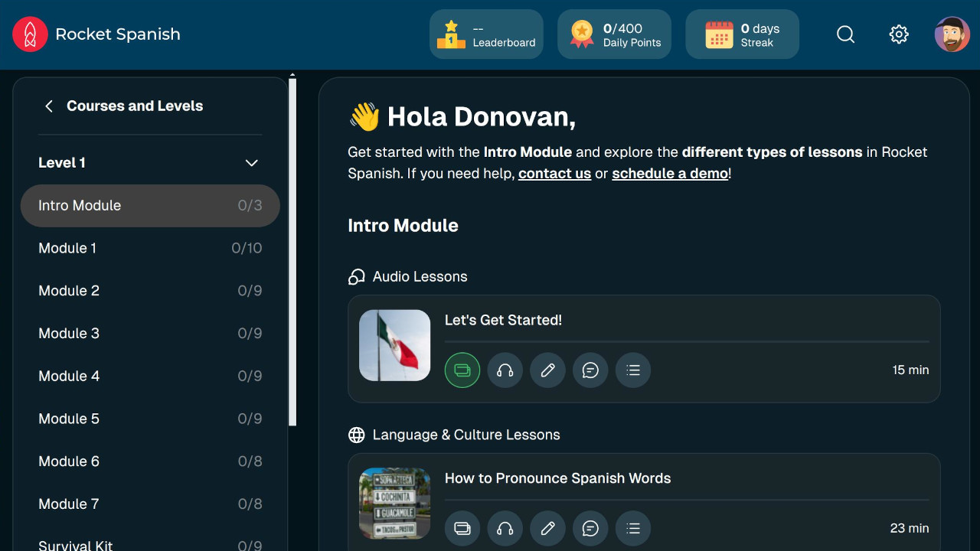Check your Daily Points progress badge
The width and height of the screenshot is (980, 551).
point(614,34)
